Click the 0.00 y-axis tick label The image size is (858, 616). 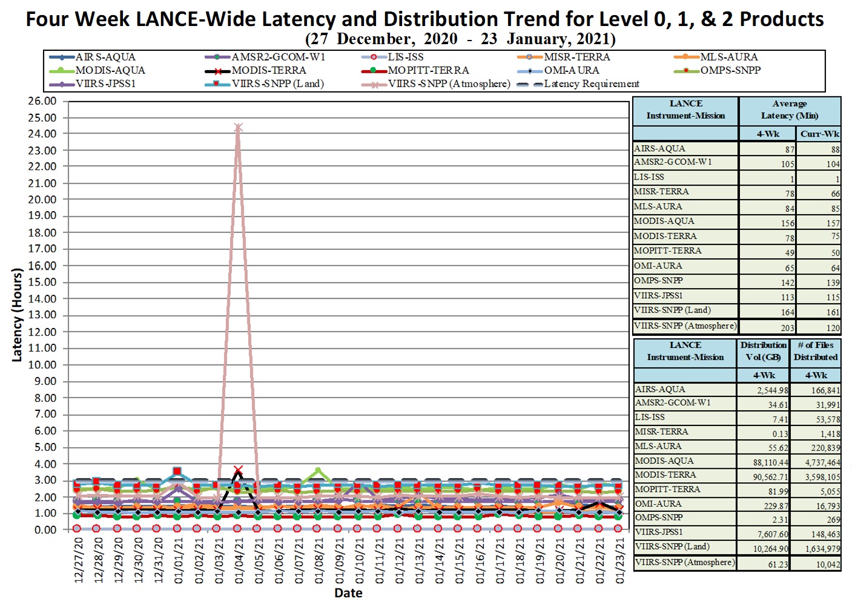(45, 529)
